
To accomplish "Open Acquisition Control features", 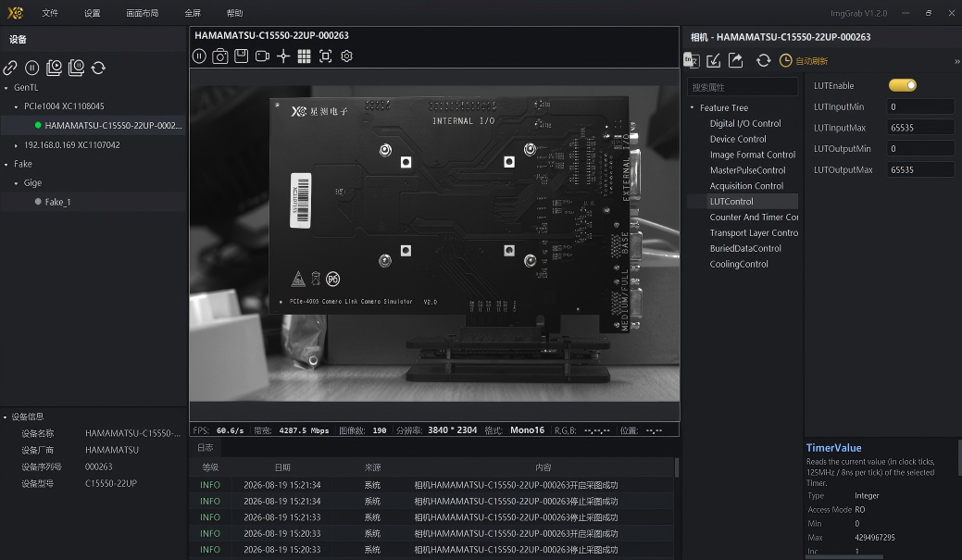I will (x=746, y=186).
